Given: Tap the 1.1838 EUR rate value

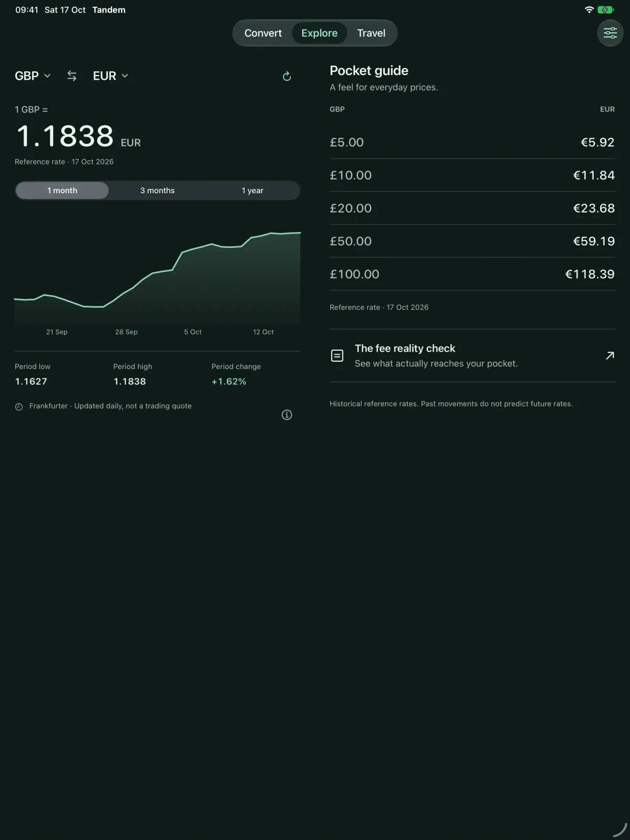Looking at the screenshot, I should (79, 136).
